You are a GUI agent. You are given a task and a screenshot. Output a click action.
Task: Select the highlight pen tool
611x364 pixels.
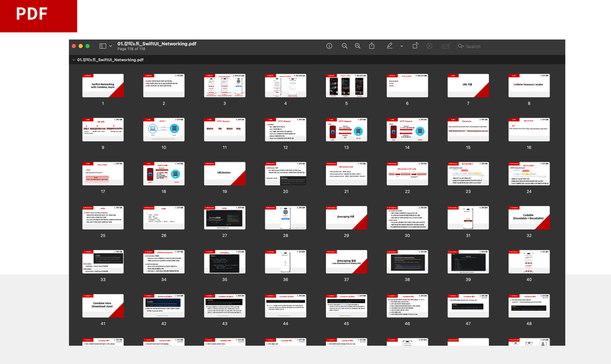point(390,46)
